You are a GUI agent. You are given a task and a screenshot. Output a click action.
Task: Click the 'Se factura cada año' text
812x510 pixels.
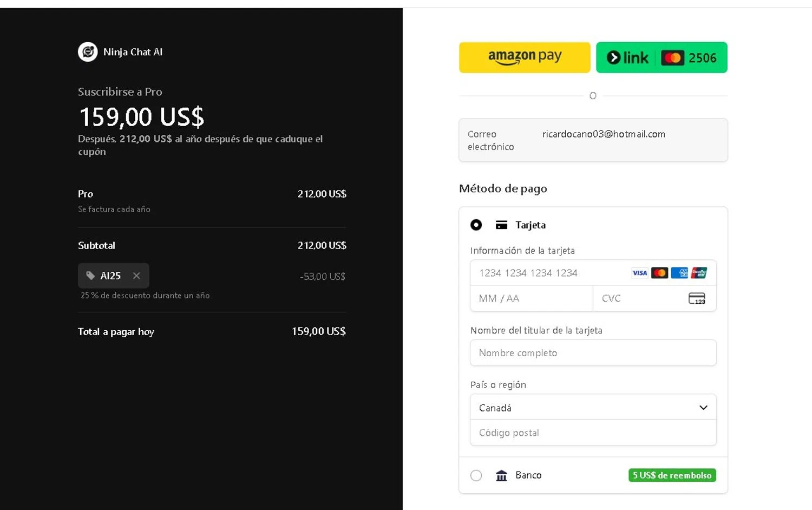tap(114, 209)
